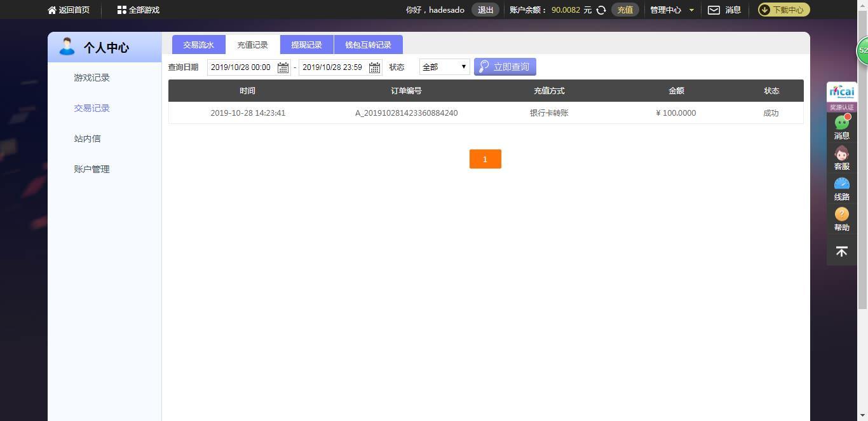868x421 pixels.
Task: Click the 线路 speed gauge icon
Action: 842,184
